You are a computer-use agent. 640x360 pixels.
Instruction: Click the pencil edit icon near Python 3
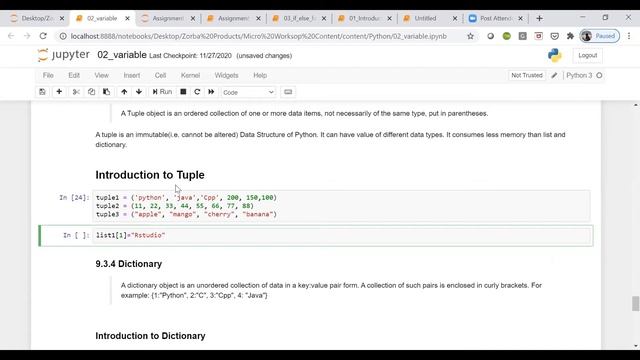[x=554, y=75]
